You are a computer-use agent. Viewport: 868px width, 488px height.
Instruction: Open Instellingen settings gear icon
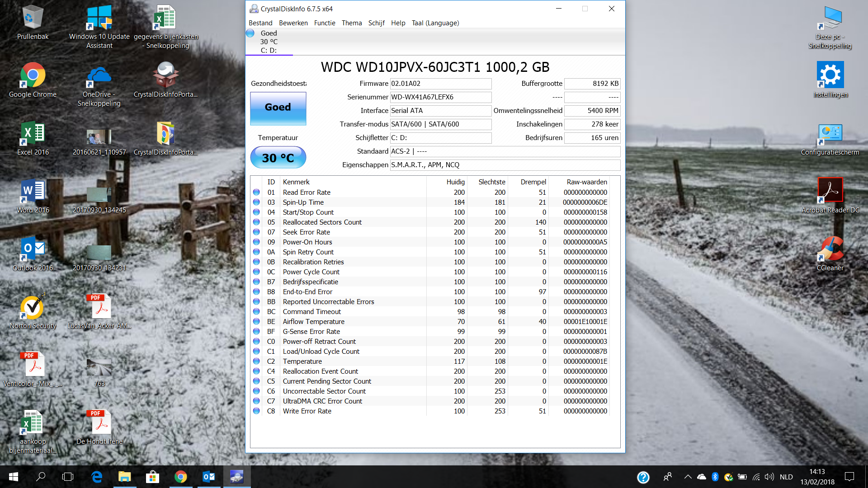click(x=830, y=80)
